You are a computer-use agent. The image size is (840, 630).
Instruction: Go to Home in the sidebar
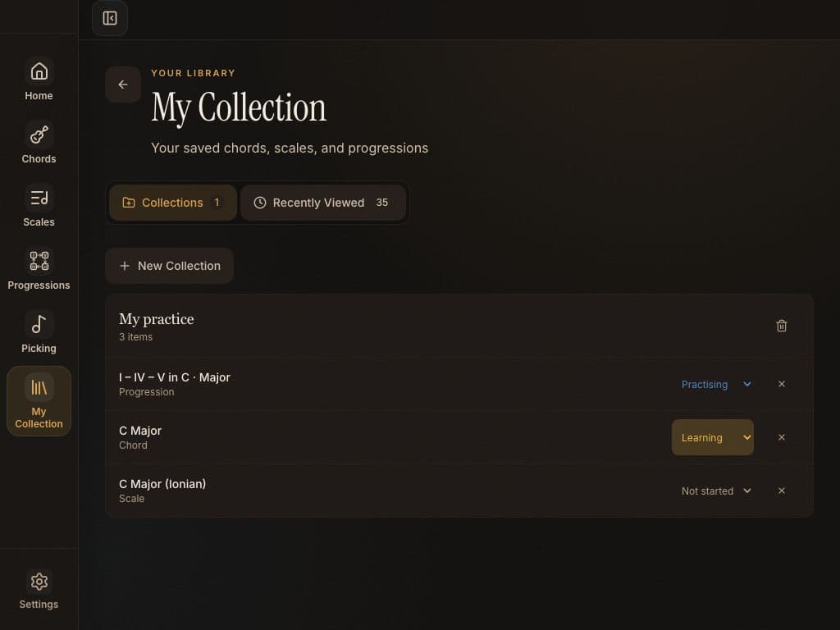click(x=39, y=80)
